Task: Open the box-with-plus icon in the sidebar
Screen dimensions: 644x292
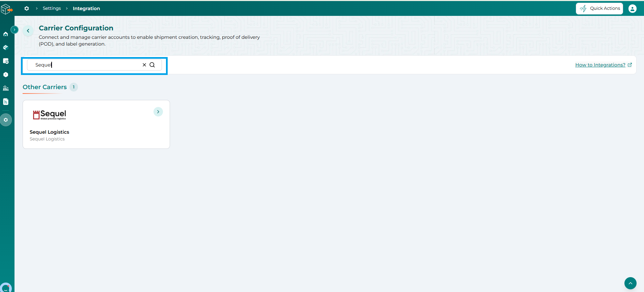Action: (x=6, y=61)
